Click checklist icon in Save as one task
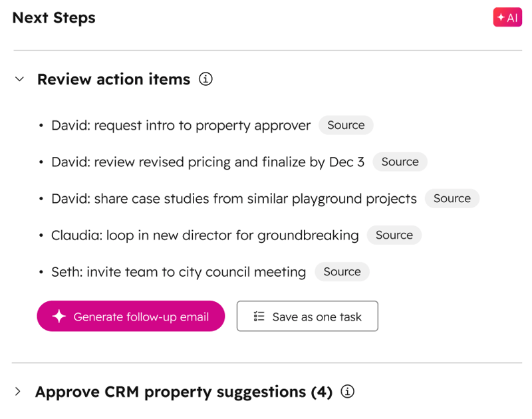The width and height of the screenshot is (532, 419). [x=259, y=317]
